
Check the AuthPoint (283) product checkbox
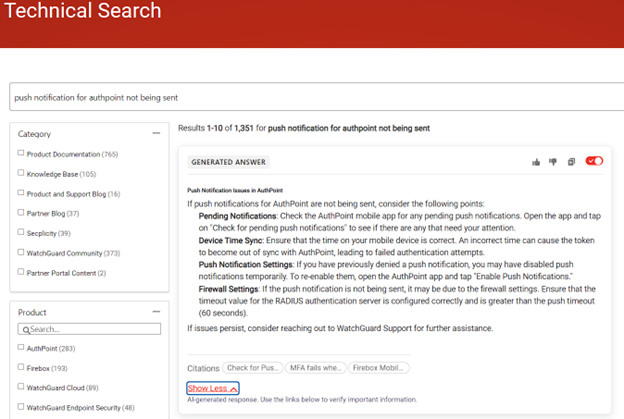click(21, 347)
